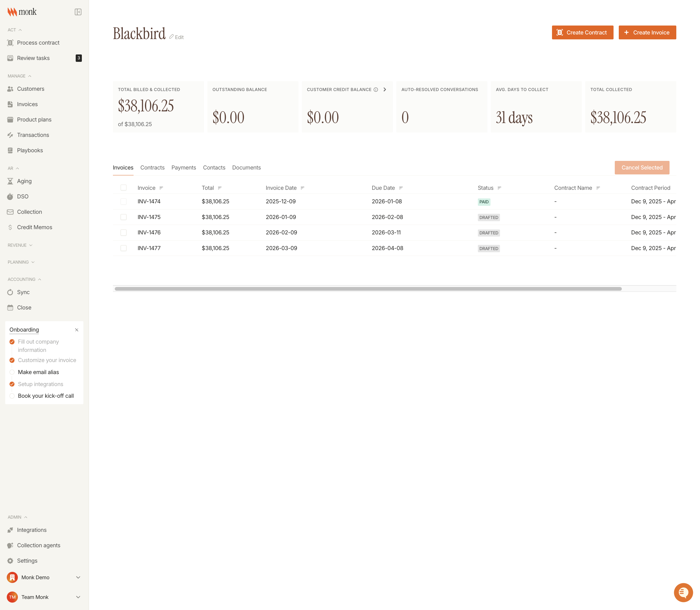Screen dimensions: 700x610
Task: Select the Aging icon under AR
Action: 10,181
